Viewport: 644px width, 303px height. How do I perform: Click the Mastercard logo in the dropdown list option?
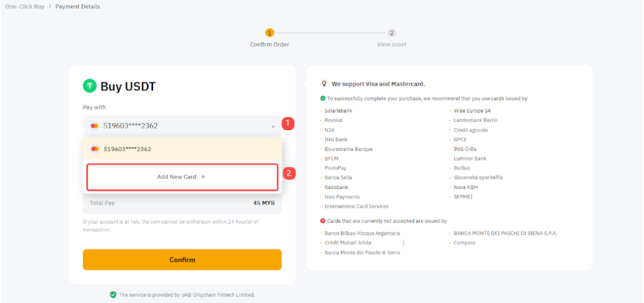point(95,149)
